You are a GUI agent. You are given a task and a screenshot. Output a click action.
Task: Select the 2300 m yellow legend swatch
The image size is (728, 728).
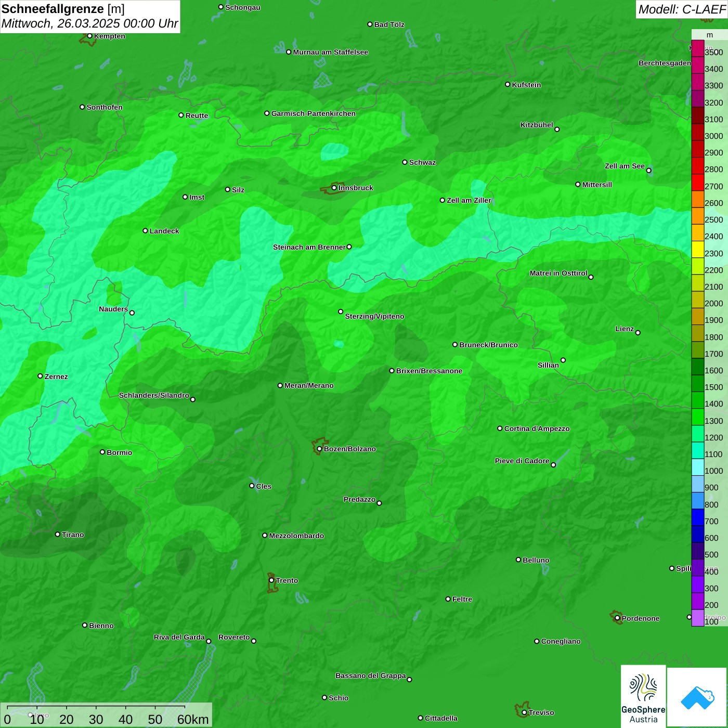click(x=697, y=250)
